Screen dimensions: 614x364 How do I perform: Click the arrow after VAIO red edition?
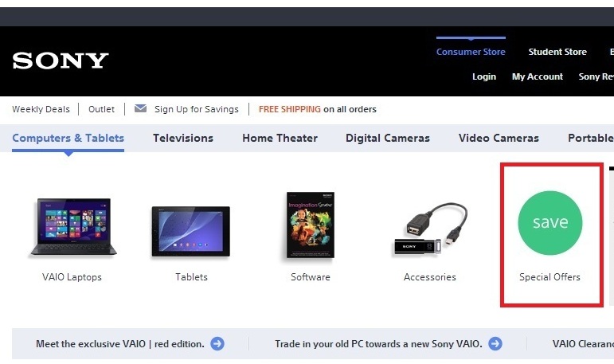217,343
